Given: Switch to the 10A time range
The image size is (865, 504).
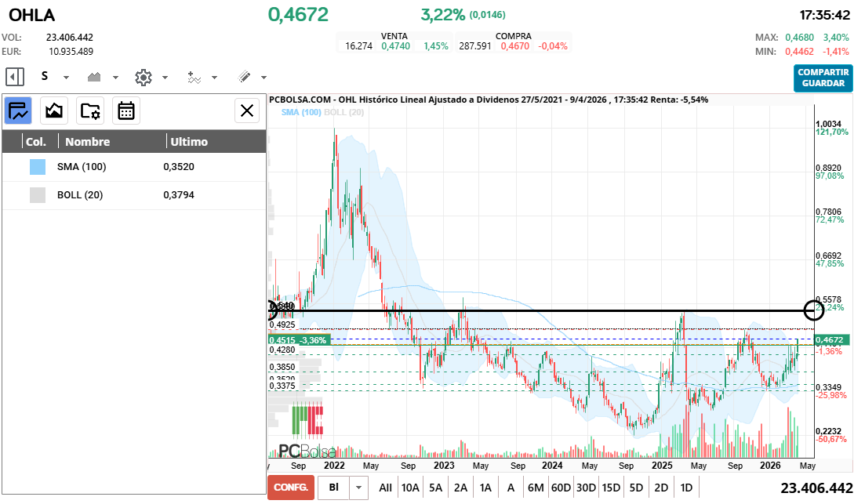Looking at the screenshot, I should point(410,488).
